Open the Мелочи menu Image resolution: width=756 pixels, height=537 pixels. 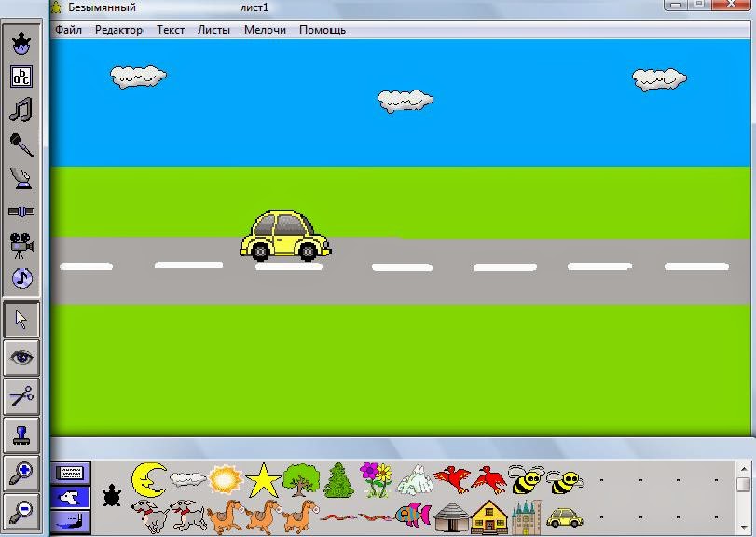pyautogui.click(x=265, y=30)
